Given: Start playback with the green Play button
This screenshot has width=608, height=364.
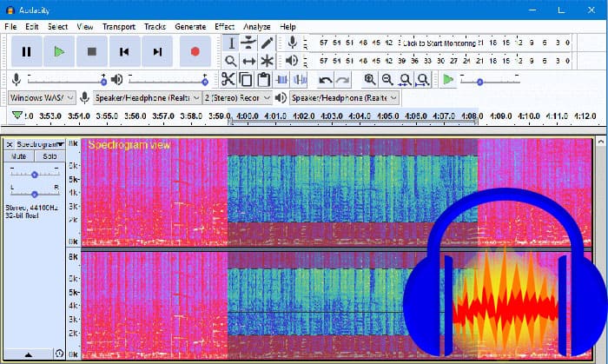Looking at the screenshot, I should [59, 51].
